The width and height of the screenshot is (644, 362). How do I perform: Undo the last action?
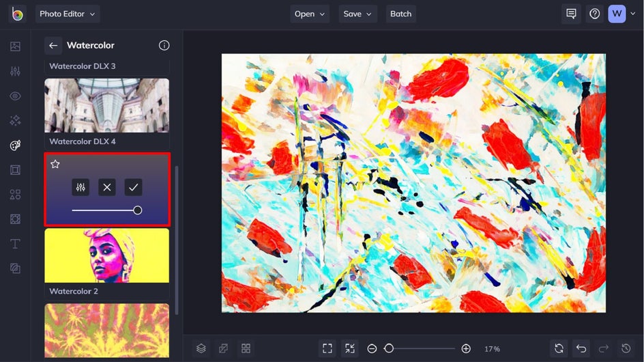click(581, 349)
